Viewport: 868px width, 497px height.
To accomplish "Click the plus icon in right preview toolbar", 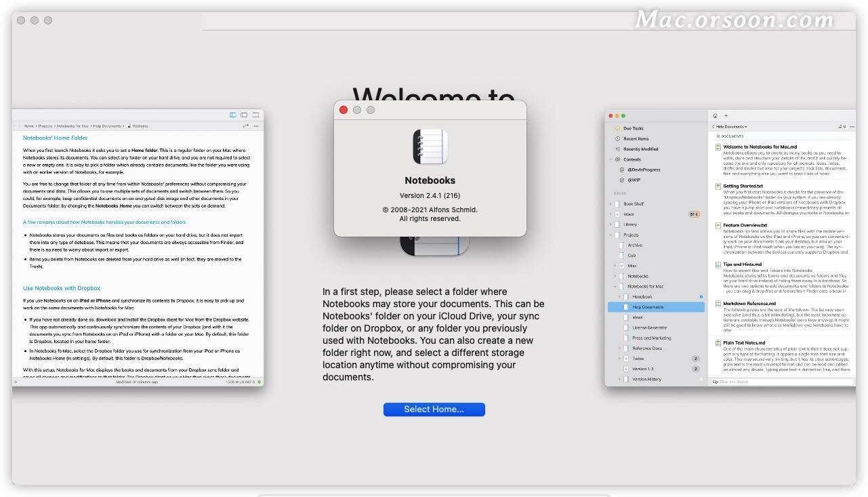I will point(726,115).
